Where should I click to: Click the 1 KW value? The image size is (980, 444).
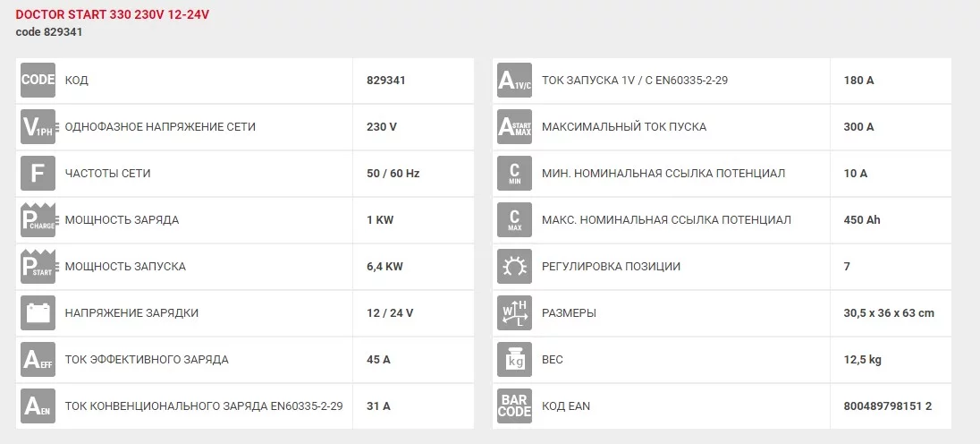(x=380, y=220)
